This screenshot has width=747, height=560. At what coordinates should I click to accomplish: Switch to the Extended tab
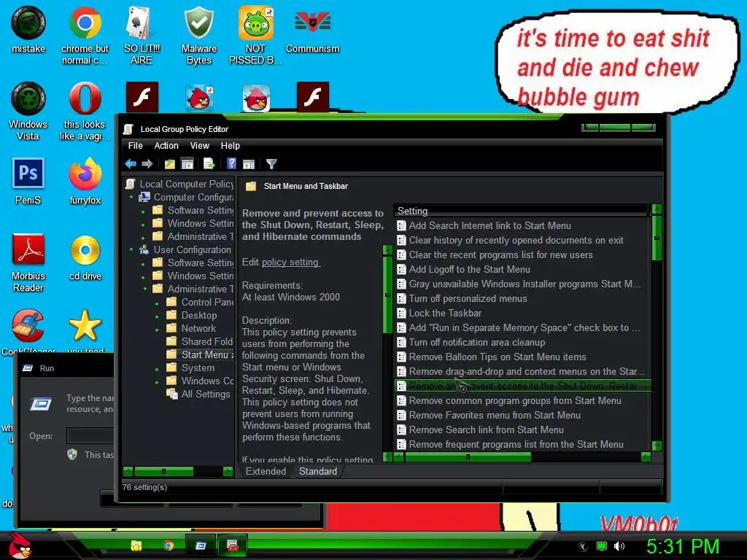(266, 472)
